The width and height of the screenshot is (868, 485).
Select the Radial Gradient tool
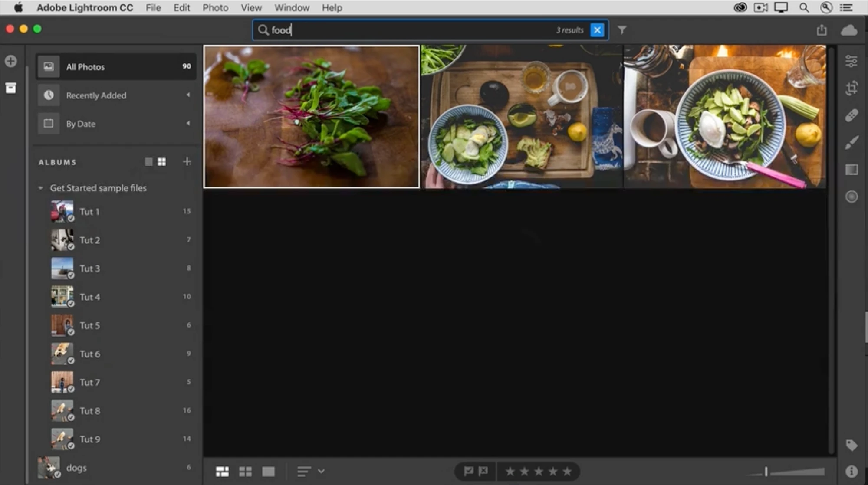(x=852, y=197)
